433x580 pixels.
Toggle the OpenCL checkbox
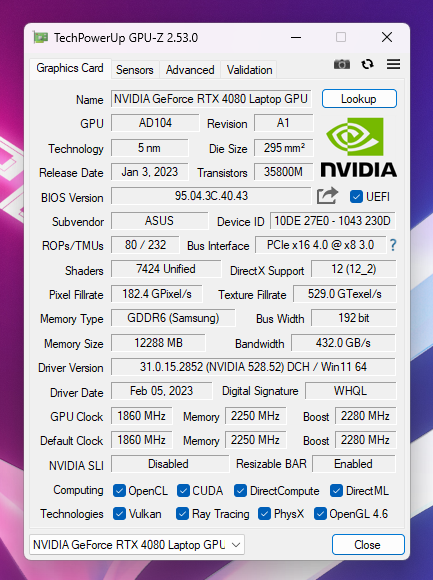[119, 491]
